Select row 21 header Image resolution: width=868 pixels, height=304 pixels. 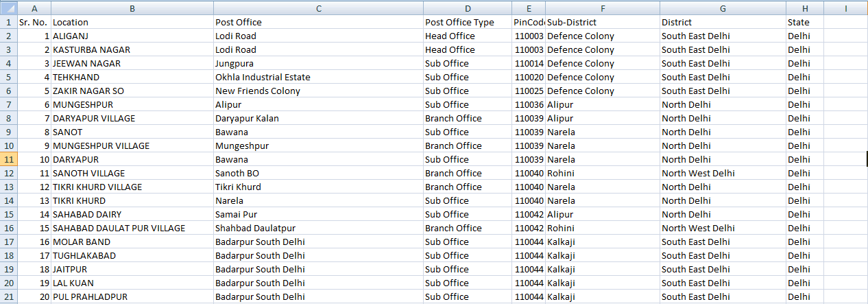[8, 296]
